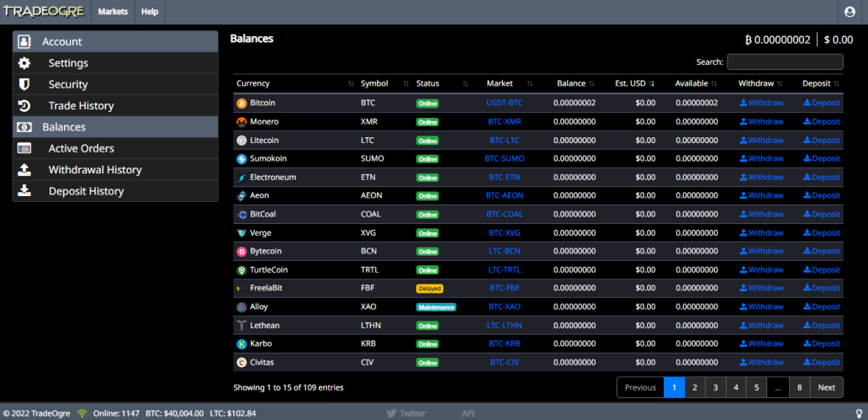The image size is (868, 420).
Task: Click the Active Orders list icon
Action: [x=24, y=148]
